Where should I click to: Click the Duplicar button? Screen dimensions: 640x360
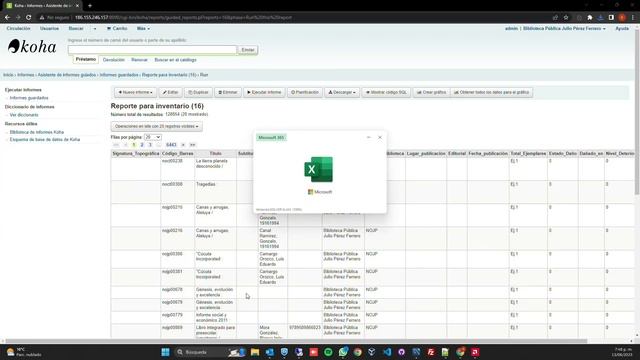click(x=198, y=92)
